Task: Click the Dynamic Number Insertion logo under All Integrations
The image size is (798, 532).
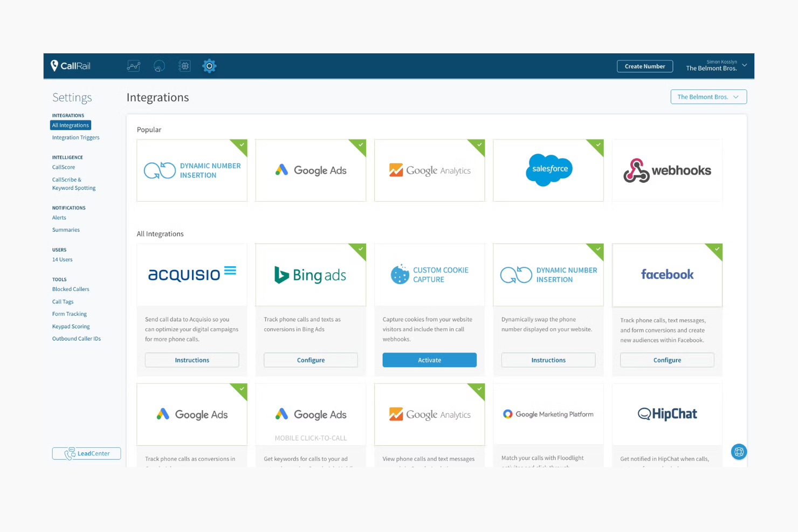Action: click(x=548, y=274)
